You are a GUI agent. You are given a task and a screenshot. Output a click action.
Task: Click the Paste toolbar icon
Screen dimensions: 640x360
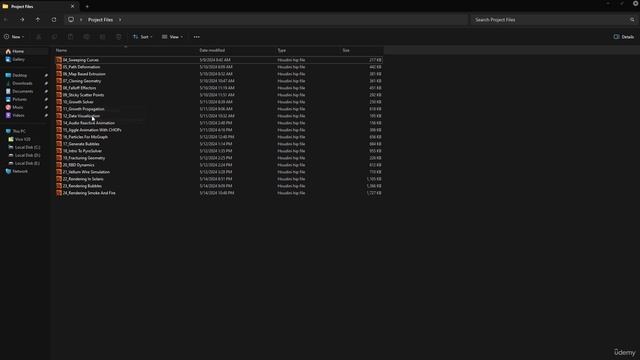pyautogui.click(x=70, y=37)
